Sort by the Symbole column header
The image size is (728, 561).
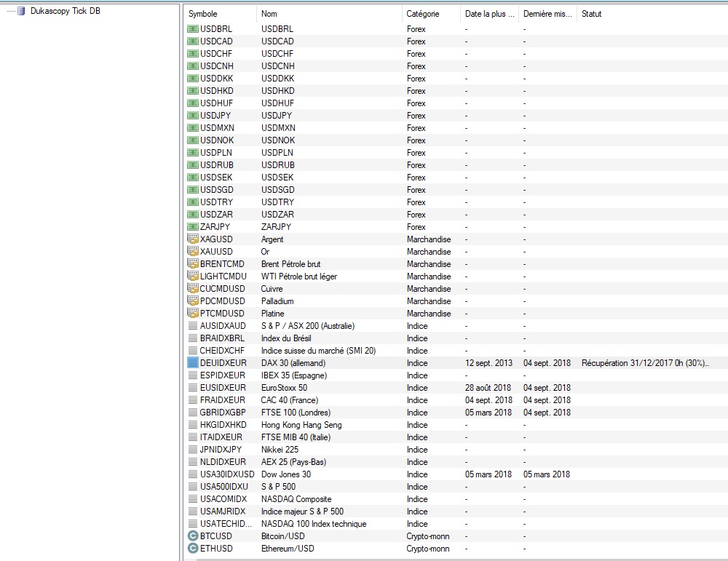coord(221,14)
